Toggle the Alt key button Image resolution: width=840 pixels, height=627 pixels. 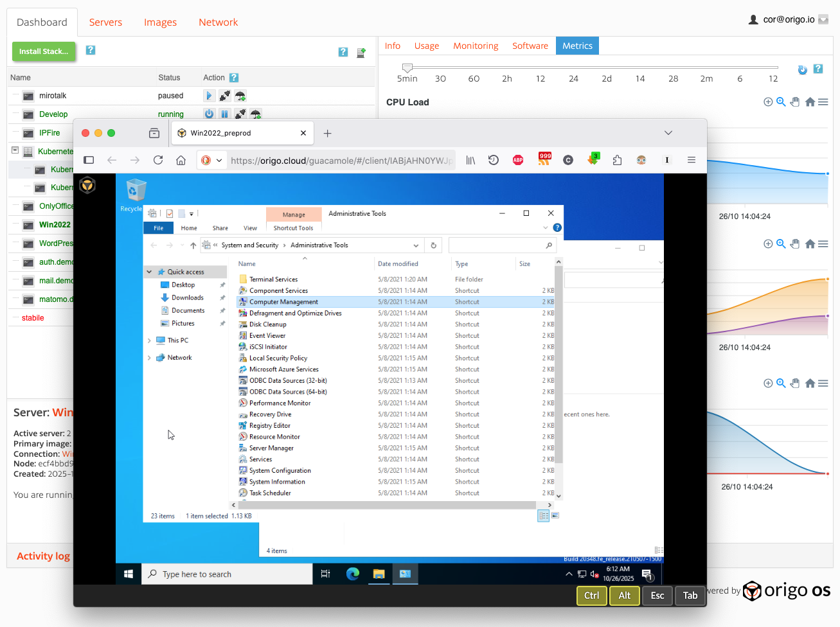pos(624,596)
